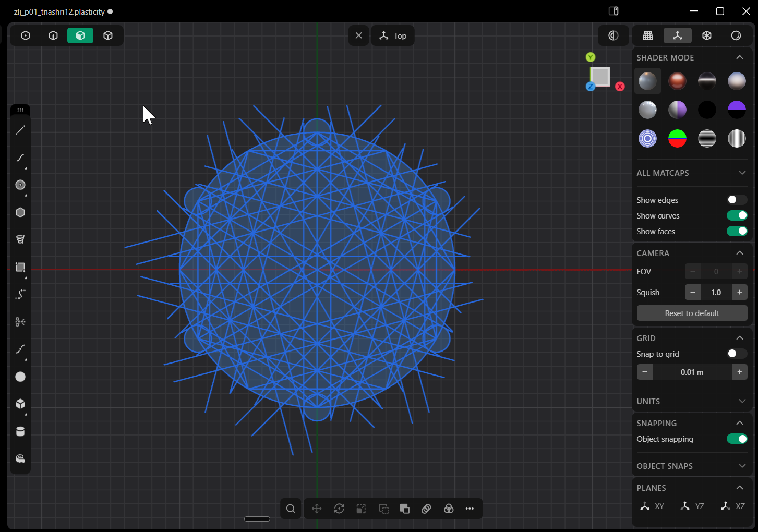Click the Scale command icon
The width and height of the screenshot is (758, 532).
[x=361, y=509]
